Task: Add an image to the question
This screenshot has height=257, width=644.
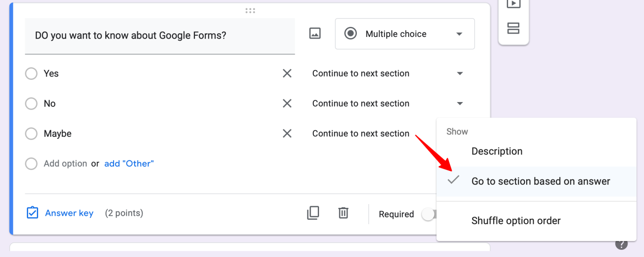Action: coord(314,33)
